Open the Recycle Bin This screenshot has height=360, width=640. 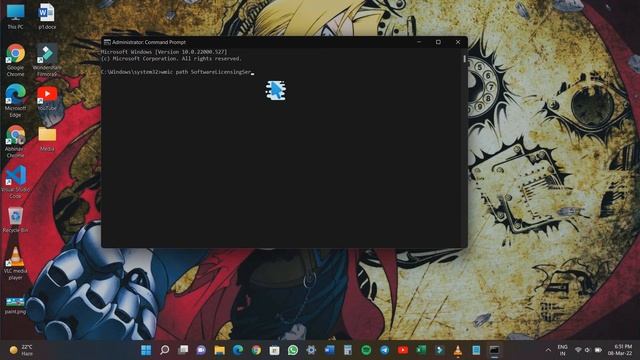[16, 220]
